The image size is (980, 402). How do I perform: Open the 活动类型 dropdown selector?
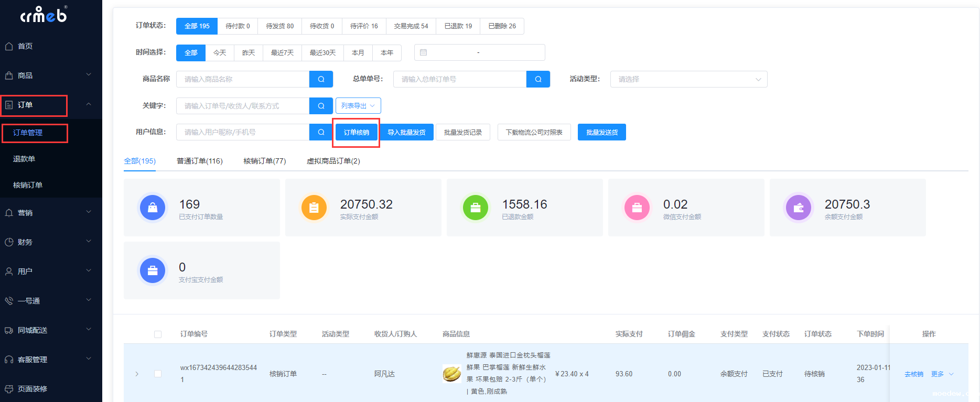click(688, 79)
